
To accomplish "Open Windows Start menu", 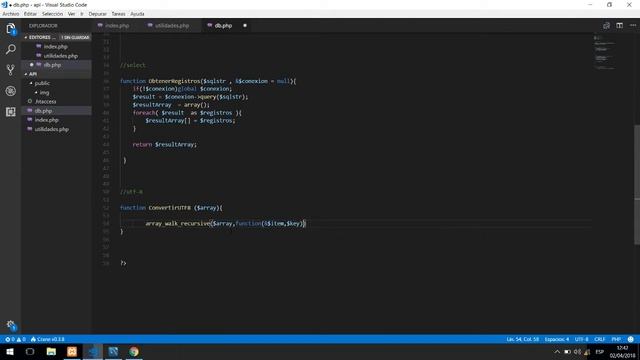I will pyautogui.click(x=9, y=351).
